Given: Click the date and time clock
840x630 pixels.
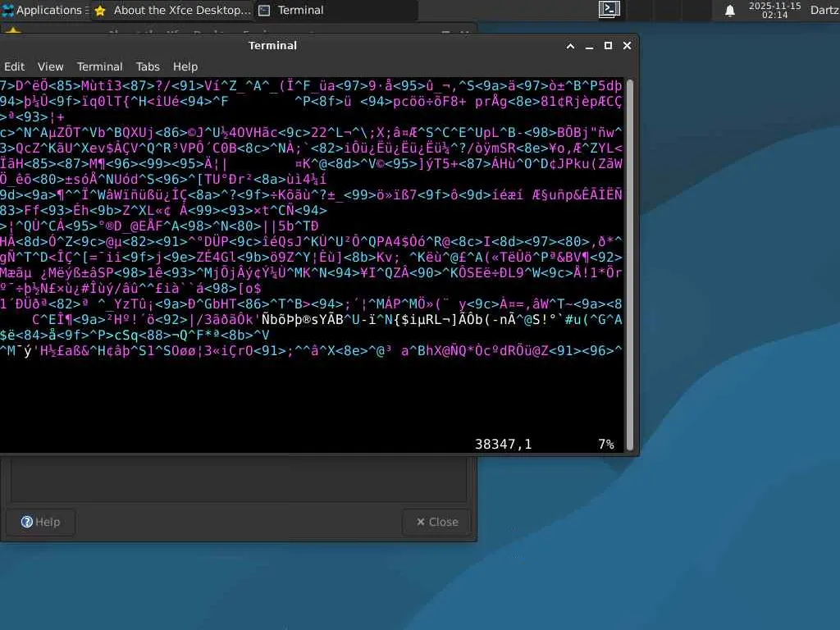Looking at the screenshot, I should point(774,10).
